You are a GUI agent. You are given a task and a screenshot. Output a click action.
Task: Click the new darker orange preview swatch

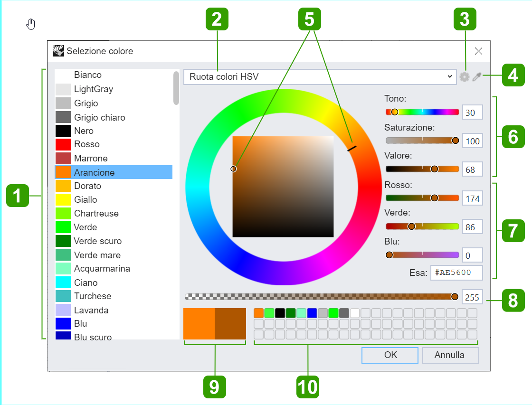[x=230, y=324]
